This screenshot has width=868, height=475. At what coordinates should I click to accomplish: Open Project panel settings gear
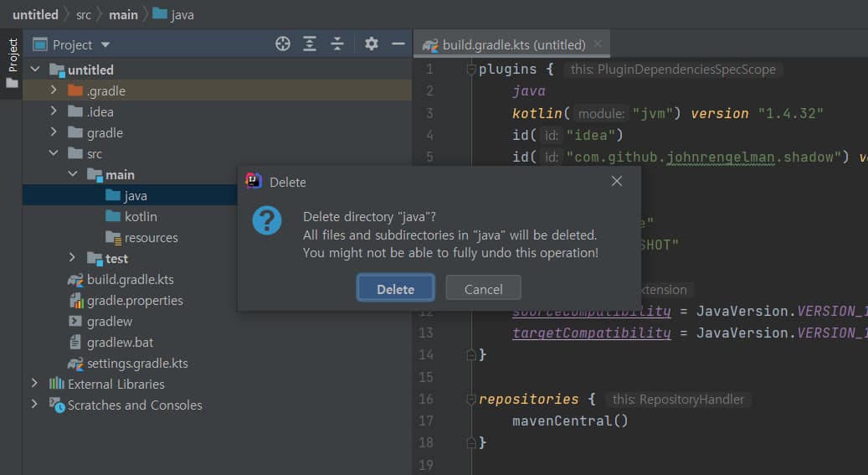[372, 44]
